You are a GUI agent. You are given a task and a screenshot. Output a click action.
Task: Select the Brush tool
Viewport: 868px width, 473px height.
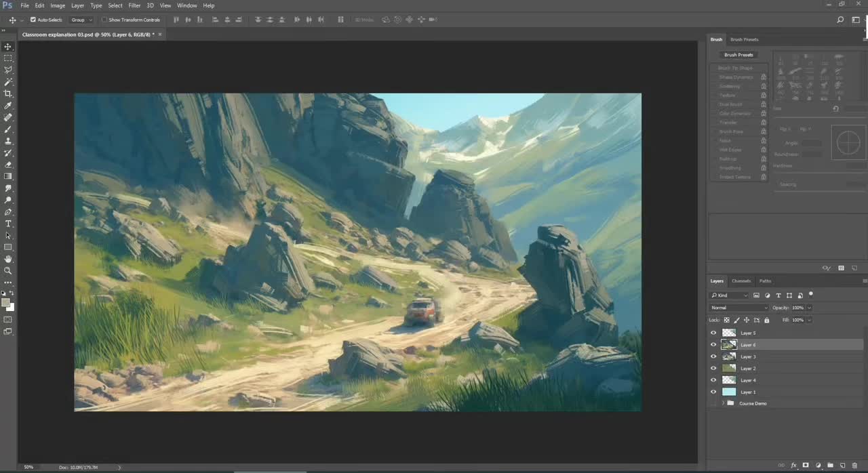point(8,129)
